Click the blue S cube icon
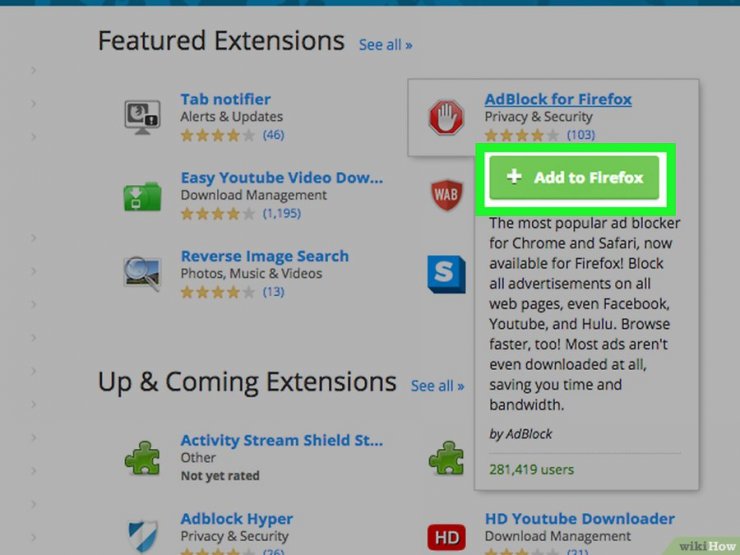 pyautogui.click(x=446, y=274)
